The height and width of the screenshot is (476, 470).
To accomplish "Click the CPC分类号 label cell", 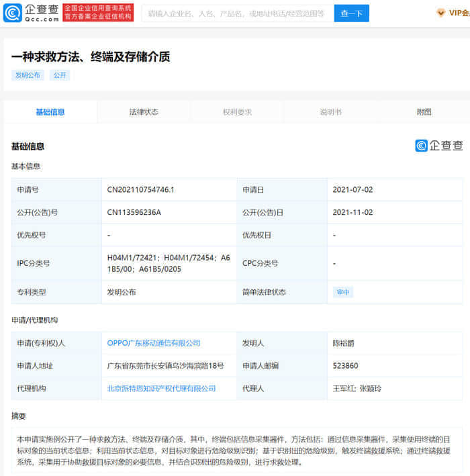I will tap(282, 263).
